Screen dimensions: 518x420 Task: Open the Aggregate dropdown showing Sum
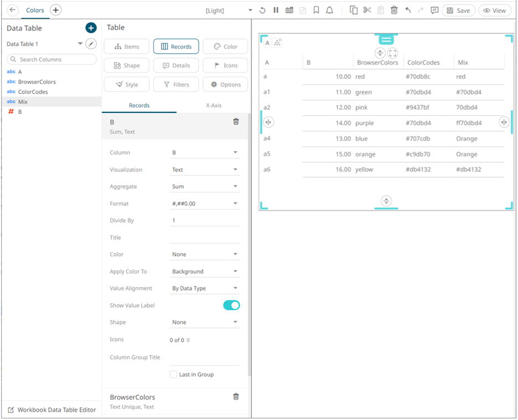click(205, 186)
